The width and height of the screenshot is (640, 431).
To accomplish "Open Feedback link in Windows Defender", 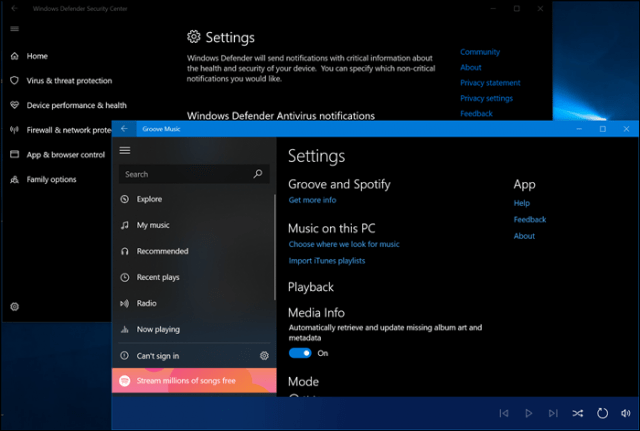I will pos(476,113).
